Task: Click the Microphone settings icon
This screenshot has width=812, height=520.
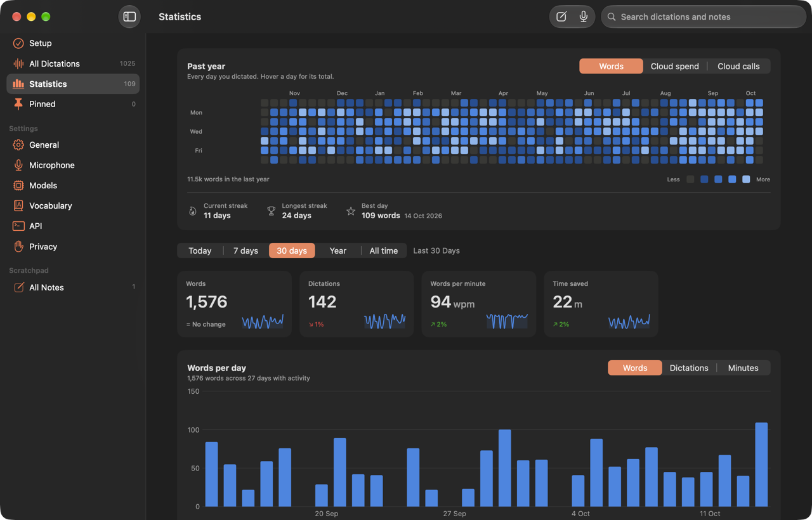Action: (x=18, y=165)
